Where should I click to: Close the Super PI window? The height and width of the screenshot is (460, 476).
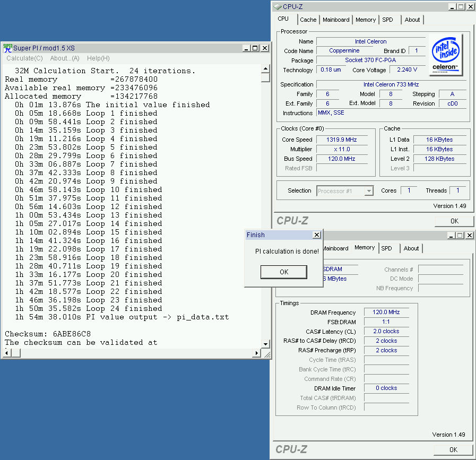265,48
